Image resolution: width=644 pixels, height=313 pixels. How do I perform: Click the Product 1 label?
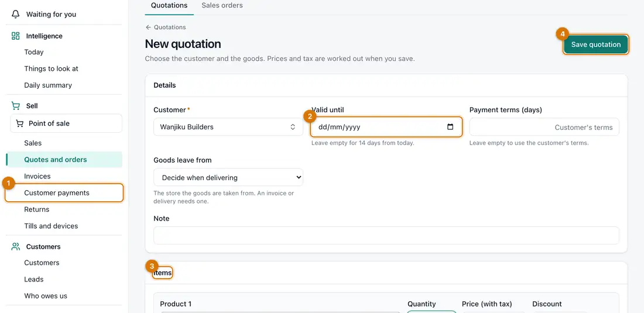pyautogui.click(x=176, y=304)
